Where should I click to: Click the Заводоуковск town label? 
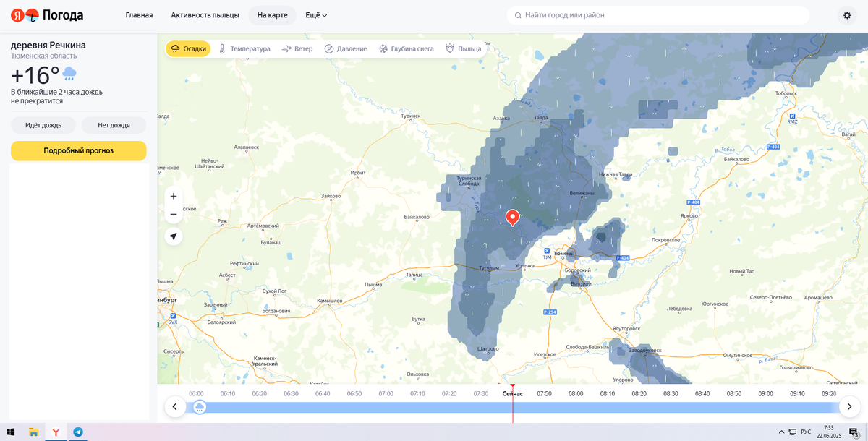[645, 350]
